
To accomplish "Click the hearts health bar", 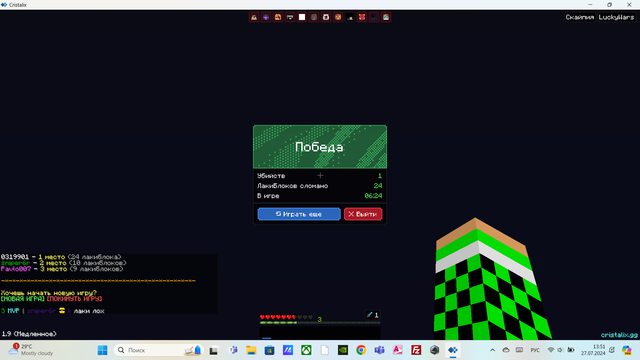I will [x=286, y=317].
